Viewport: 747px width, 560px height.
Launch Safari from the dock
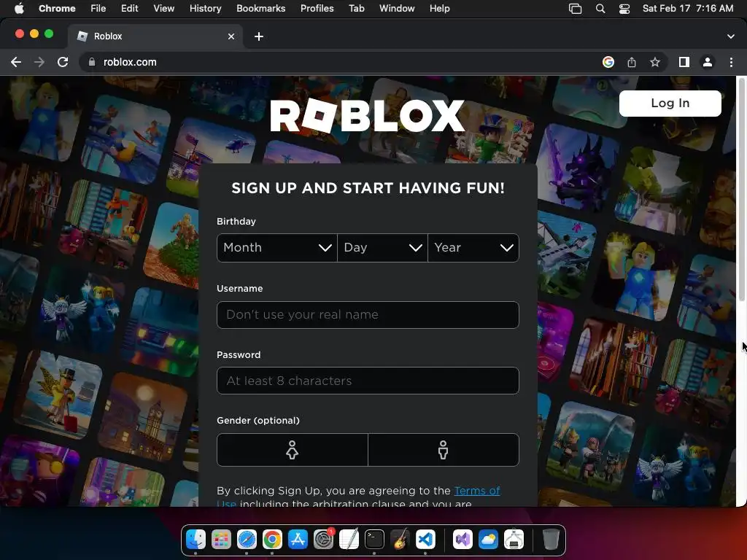pyautogui.click(x=247, y=539)
